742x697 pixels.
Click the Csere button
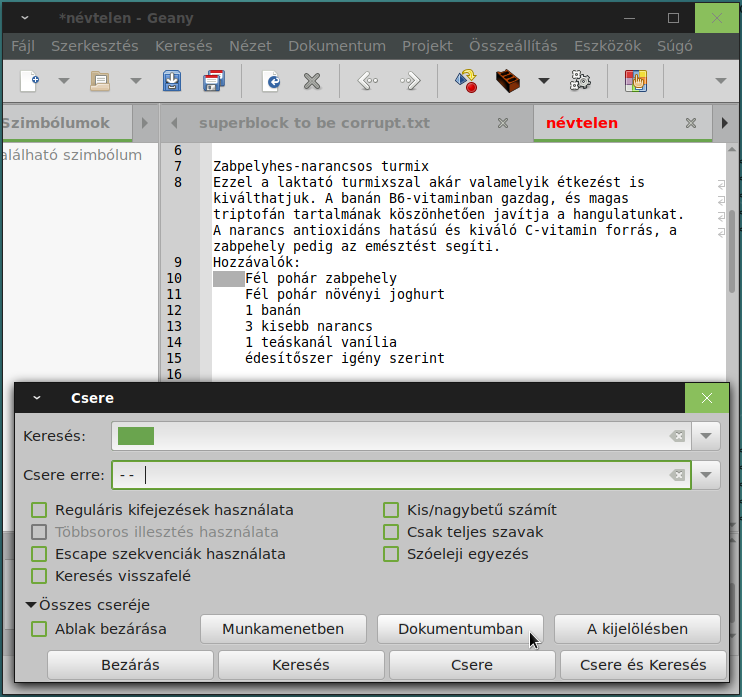coord(472,665)
